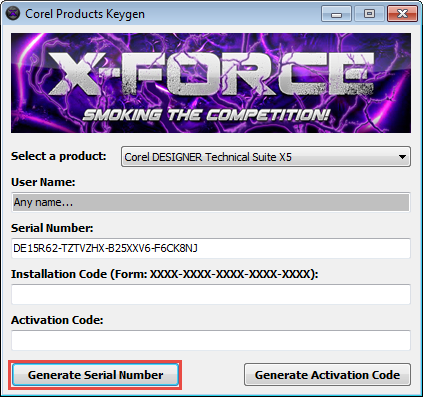
Task: Click inside the Activation Code field
Action: [211, 340]
